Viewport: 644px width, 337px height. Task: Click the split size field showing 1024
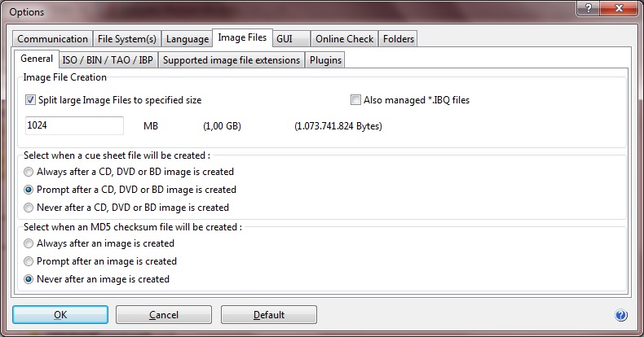click(73, 126)
